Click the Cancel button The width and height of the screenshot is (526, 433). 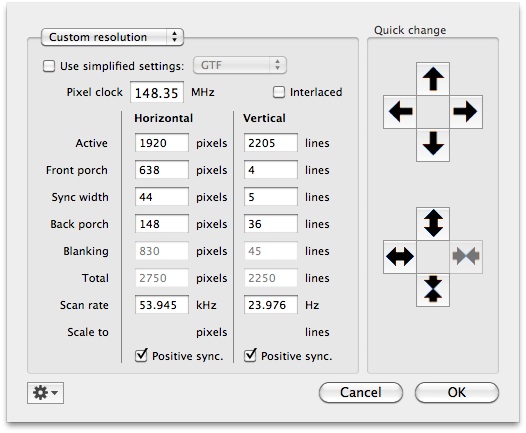[361, 392]
